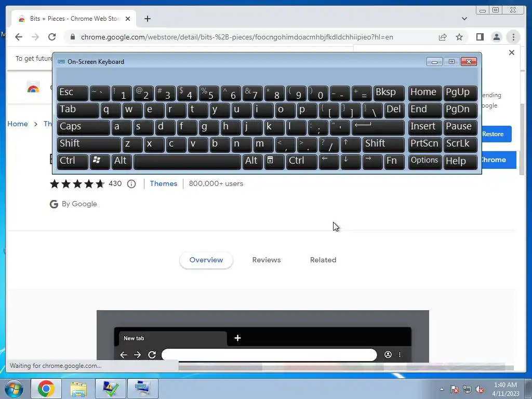Go to Home breadcrumb link
The image size is (532, 399).
pyautogui.click(x=18, y=124)
